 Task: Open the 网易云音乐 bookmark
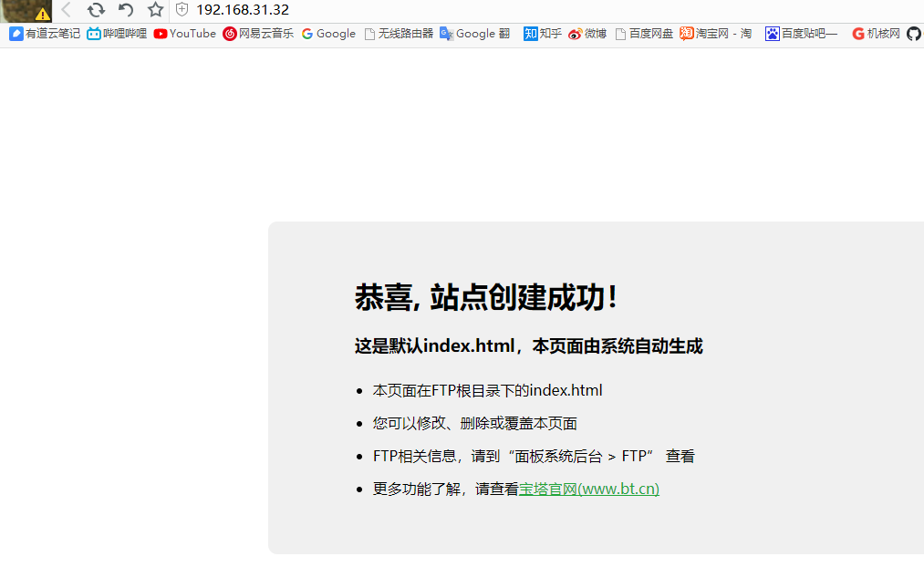(x=258, y=34)
